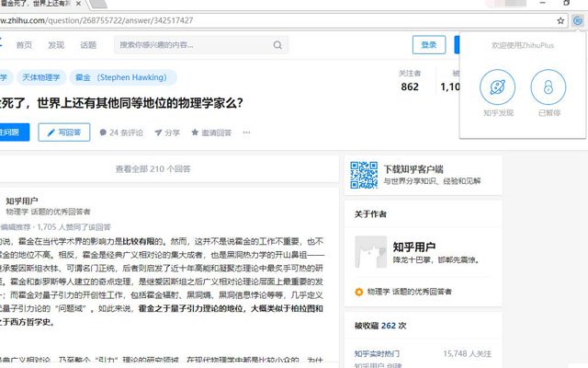Screen dimensions: 588x368
Task: Click the author avatar in 关于作者
Action: coord(371,251)
